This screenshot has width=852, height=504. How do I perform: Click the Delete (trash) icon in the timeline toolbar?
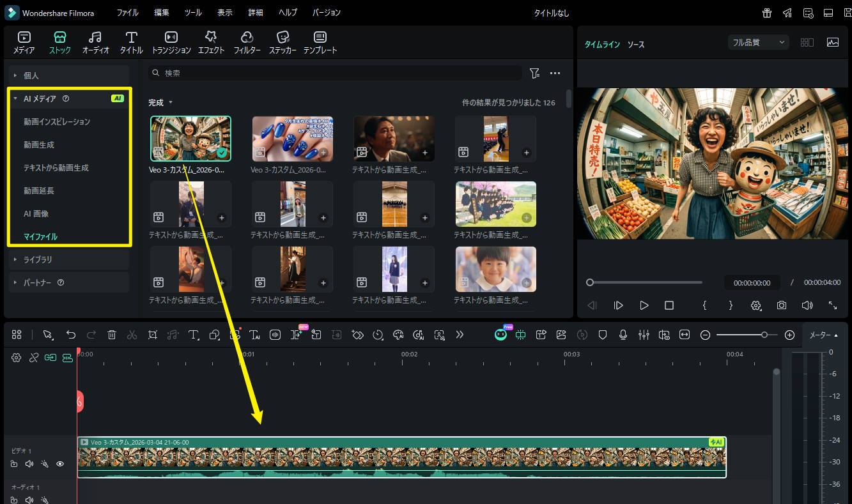[112, 334]
